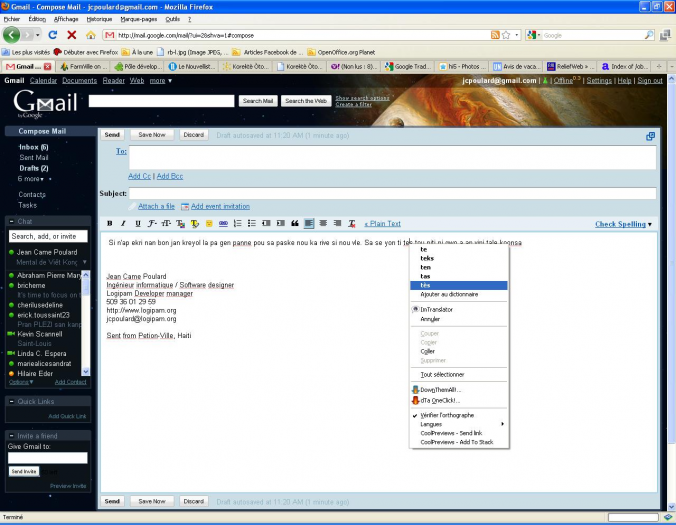Screen dimensions: 676x525
Task: Switch to the ReliefWeb tab
Action: (x=571, y=66)
